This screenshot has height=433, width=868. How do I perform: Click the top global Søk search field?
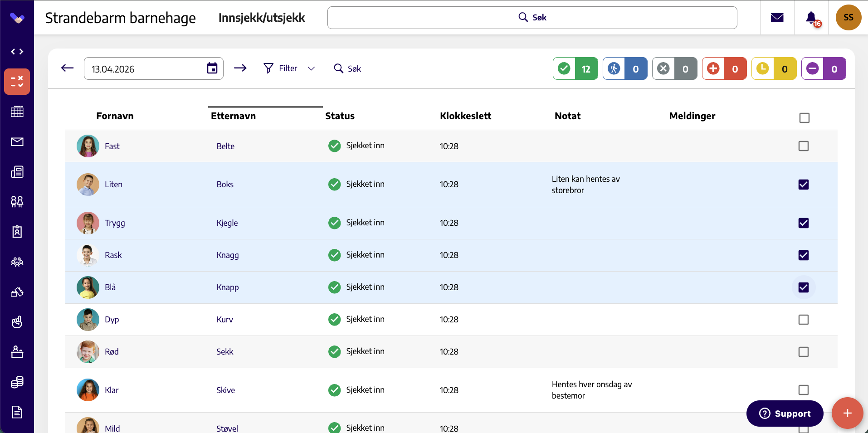pyautogui.click(x=532, y=18)
